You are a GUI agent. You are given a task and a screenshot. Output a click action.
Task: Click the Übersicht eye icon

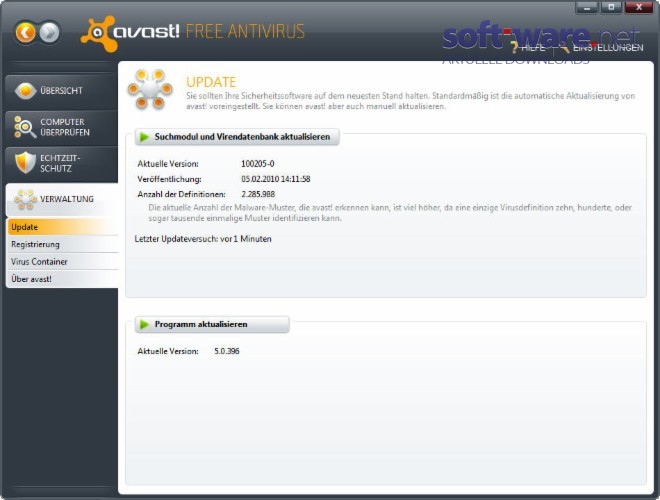tap(25, 90)
